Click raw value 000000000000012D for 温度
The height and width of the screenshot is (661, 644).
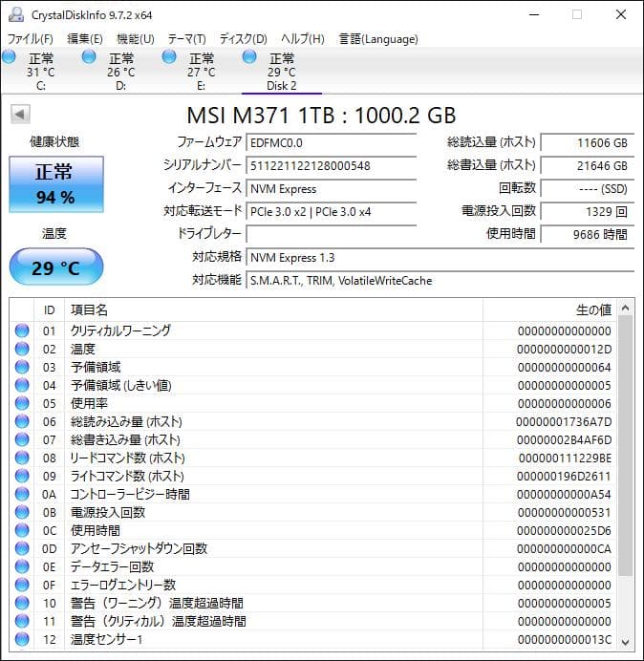[x=564, y=350]
